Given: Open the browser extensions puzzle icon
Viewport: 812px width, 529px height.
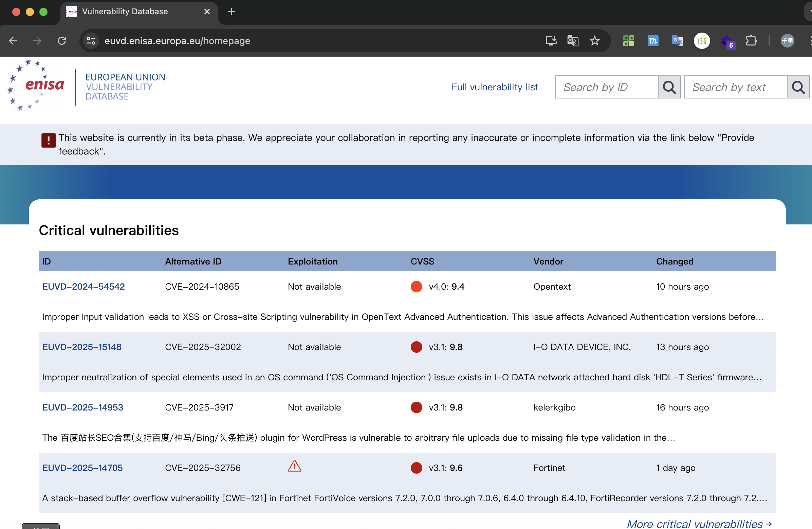Looking at the screenshot, I should 751,41.
